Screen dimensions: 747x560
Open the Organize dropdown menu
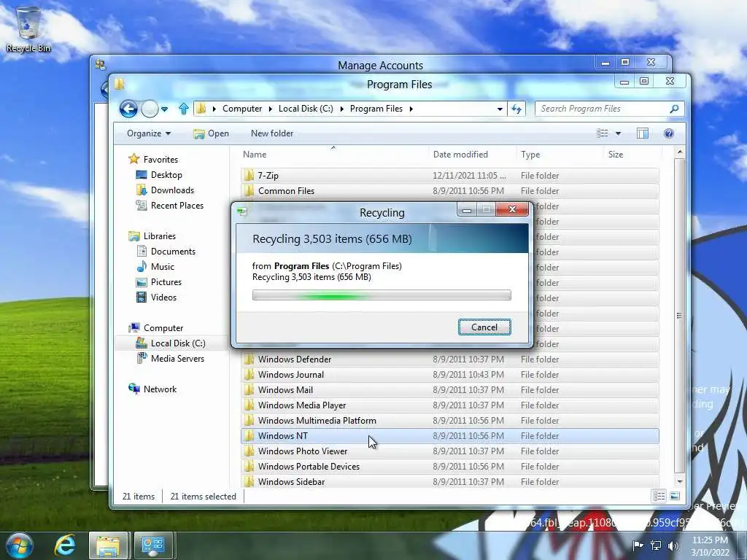(149, 133)
